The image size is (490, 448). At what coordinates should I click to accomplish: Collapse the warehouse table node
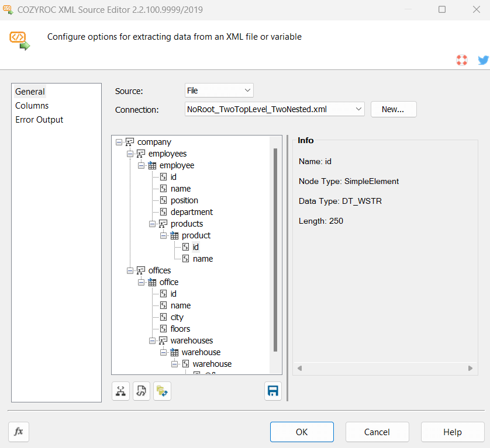tap(164, 352)
